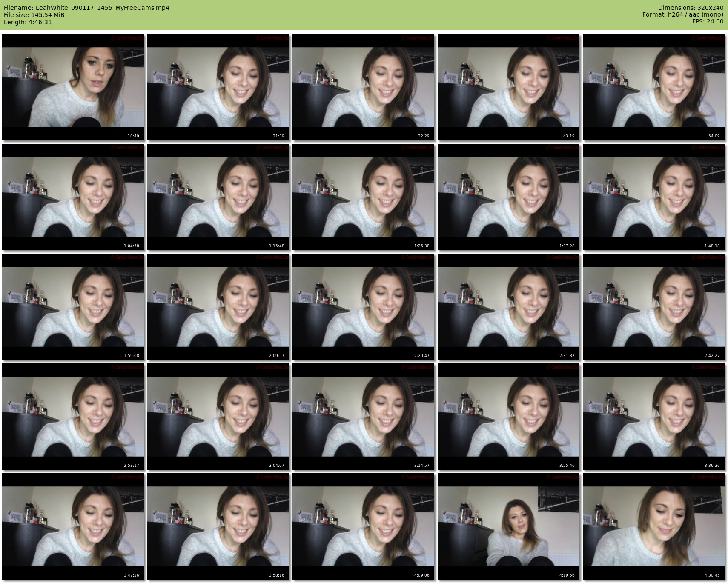Select the thumbnail timestamped 1:15:48
This screenshot has height=583, width=728.
[x=218, y=197]
